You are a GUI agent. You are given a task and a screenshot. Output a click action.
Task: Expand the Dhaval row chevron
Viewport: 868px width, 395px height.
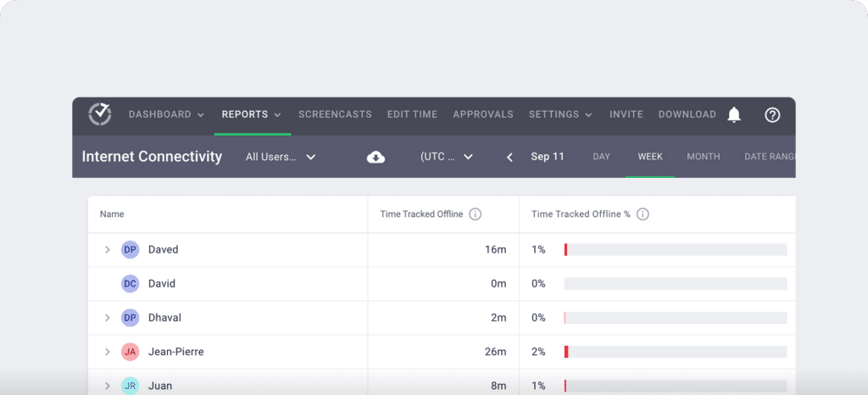(108, 318)
